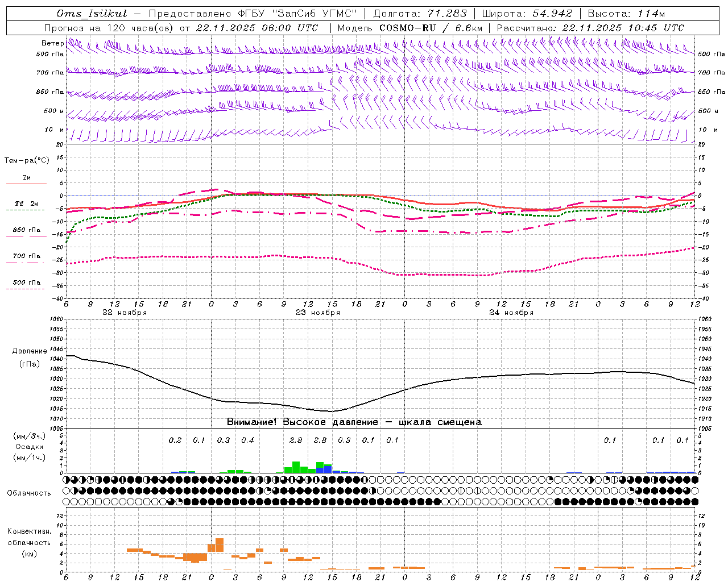Screen dimensions: 728x582
Task: Click the warning Внимание! Высокое давление
Action: 302,422
